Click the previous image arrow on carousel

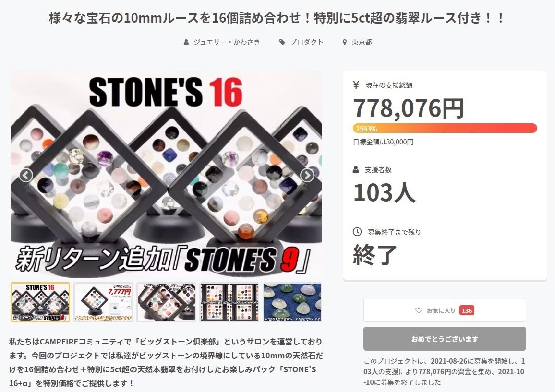tap(26, 175)
